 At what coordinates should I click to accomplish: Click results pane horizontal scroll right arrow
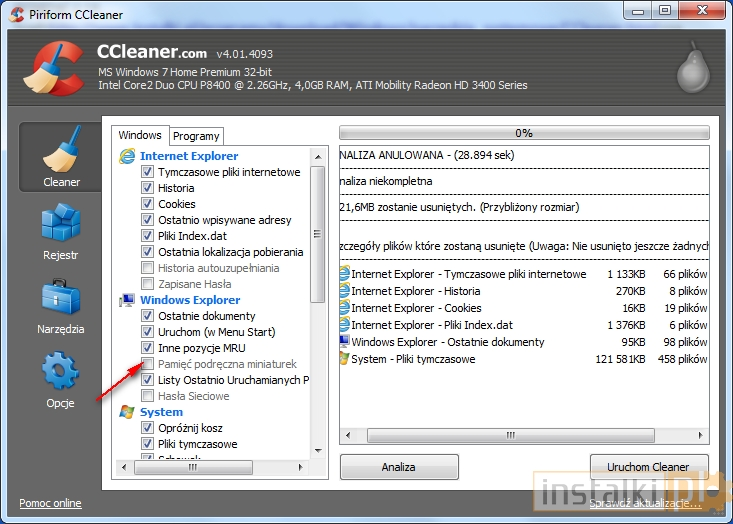[x=700, y=435]
